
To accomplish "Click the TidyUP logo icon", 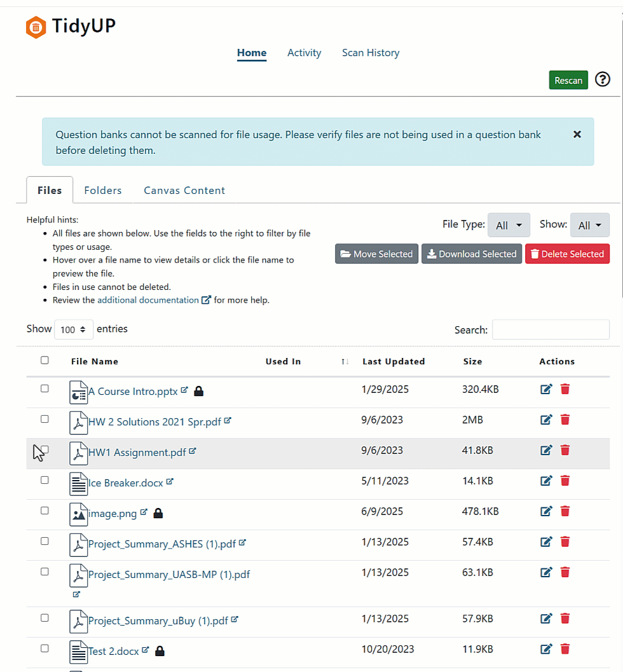I will point(36,27).
